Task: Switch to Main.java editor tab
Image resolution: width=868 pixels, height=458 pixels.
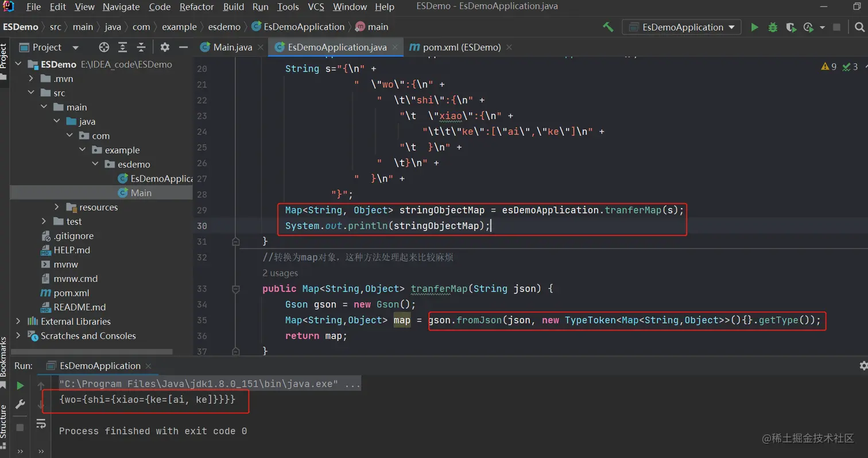Action: pos(232,47)
